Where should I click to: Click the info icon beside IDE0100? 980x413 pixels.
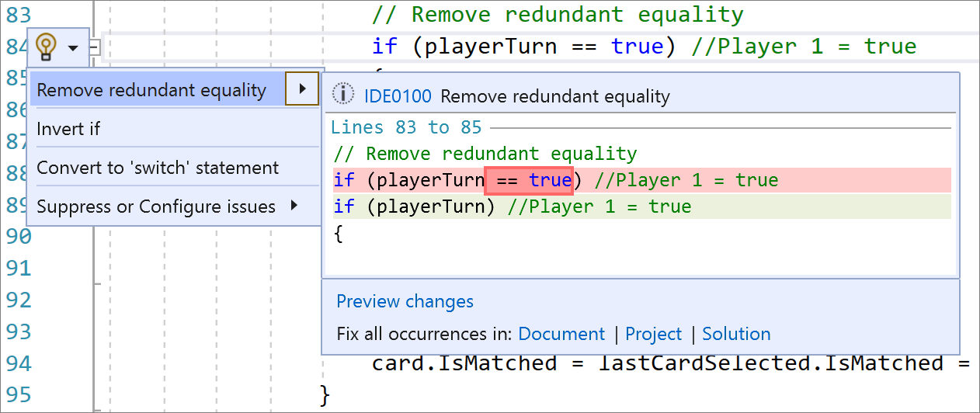(342, 95)
